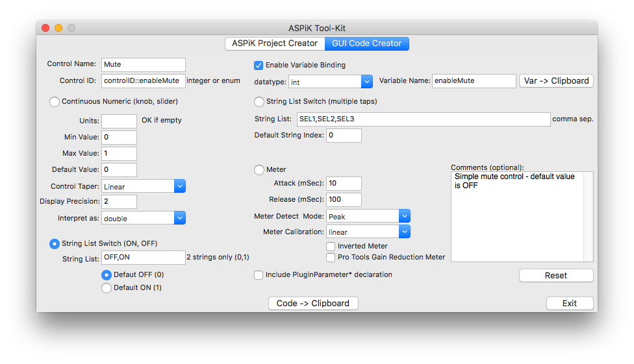The image size is (634, 364).
Task: Click the Max Value field
Action: click(x=120, y=154)
